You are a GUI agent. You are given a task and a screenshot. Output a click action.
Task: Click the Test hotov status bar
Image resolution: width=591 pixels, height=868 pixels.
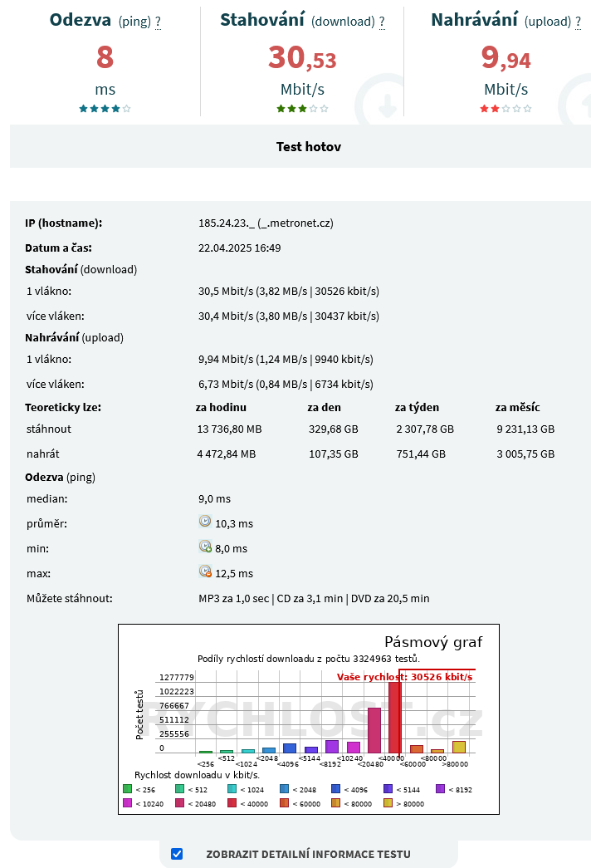pos(300,146)
